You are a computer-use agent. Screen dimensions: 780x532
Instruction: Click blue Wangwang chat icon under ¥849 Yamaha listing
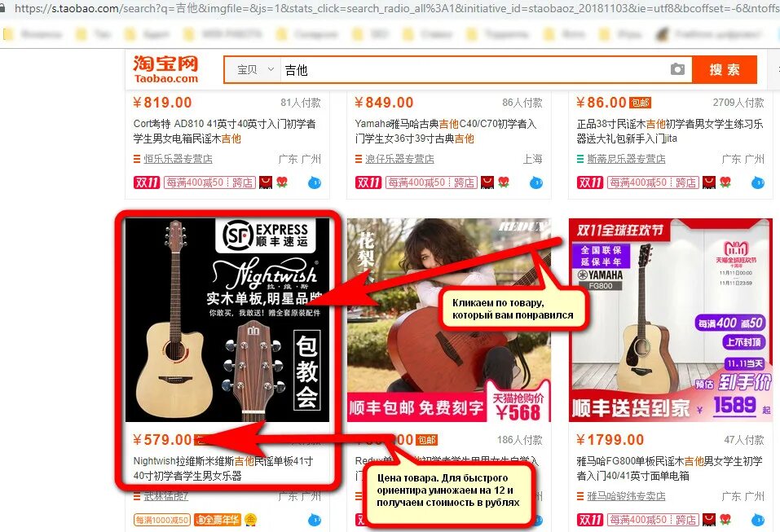point(536,182)
